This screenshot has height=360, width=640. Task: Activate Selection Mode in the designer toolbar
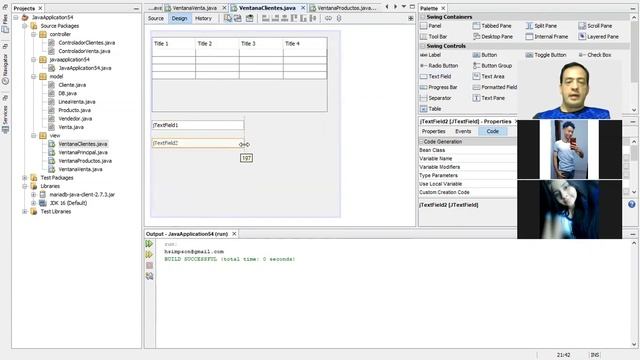tap(228, 18)
